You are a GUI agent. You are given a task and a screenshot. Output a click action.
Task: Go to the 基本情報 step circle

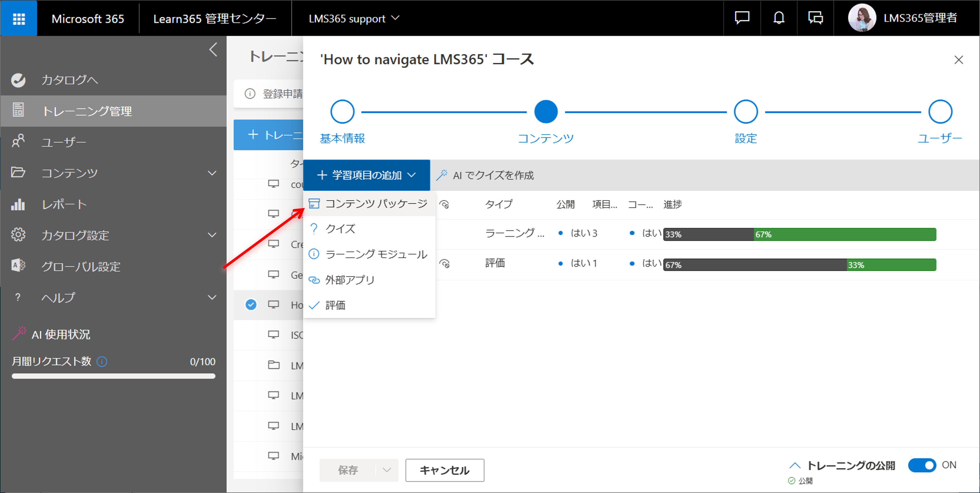[x=342, y=112]
